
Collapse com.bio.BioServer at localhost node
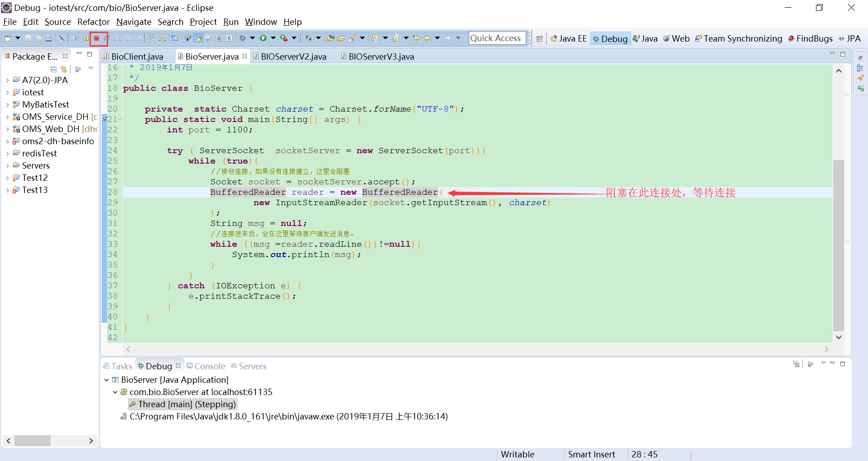[x=115, y=392]
